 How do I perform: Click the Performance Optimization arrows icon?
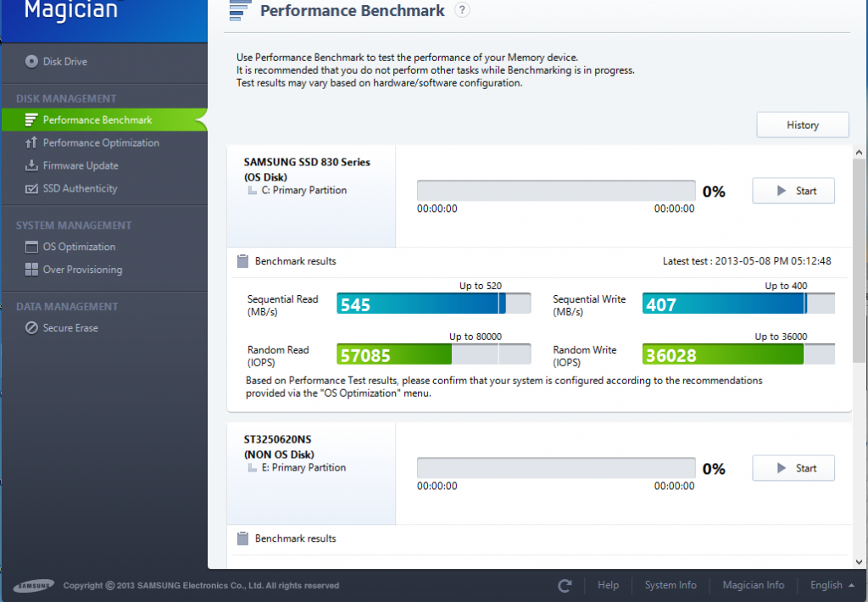[31, 142]
